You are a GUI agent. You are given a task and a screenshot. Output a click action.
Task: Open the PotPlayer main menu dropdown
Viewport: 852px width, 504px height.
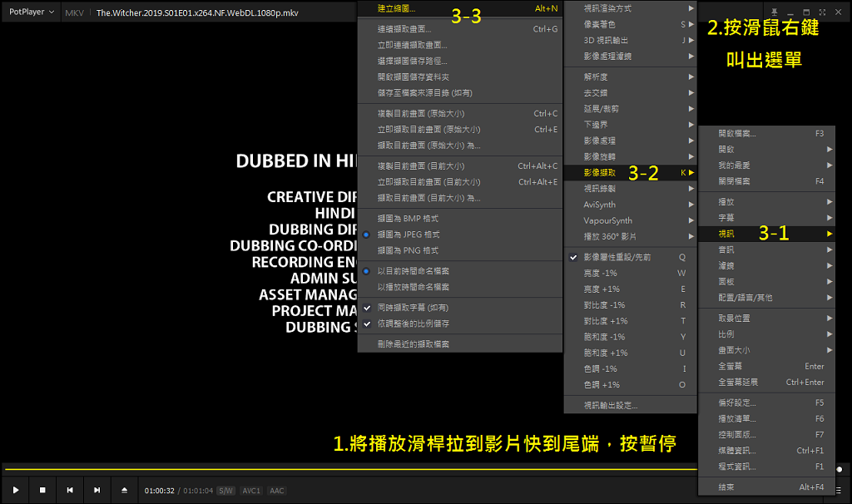pyautogui.click(x=32, y=12)
